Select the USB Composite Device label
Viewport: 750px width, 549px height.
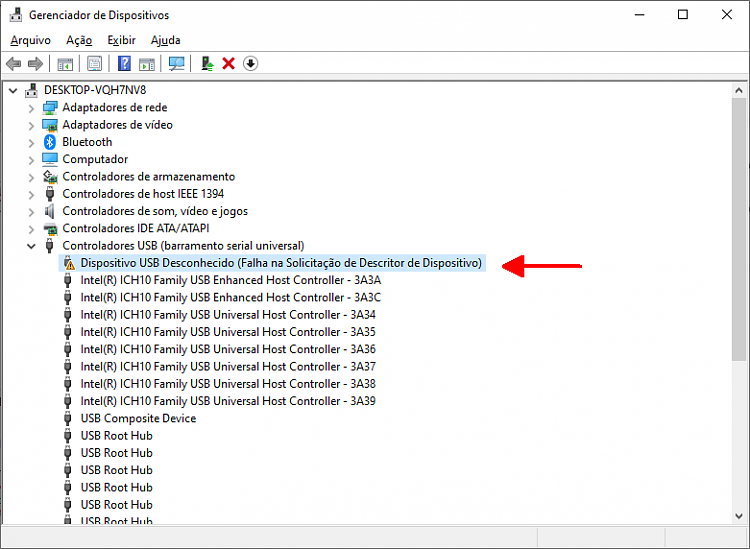coord(138,418)
